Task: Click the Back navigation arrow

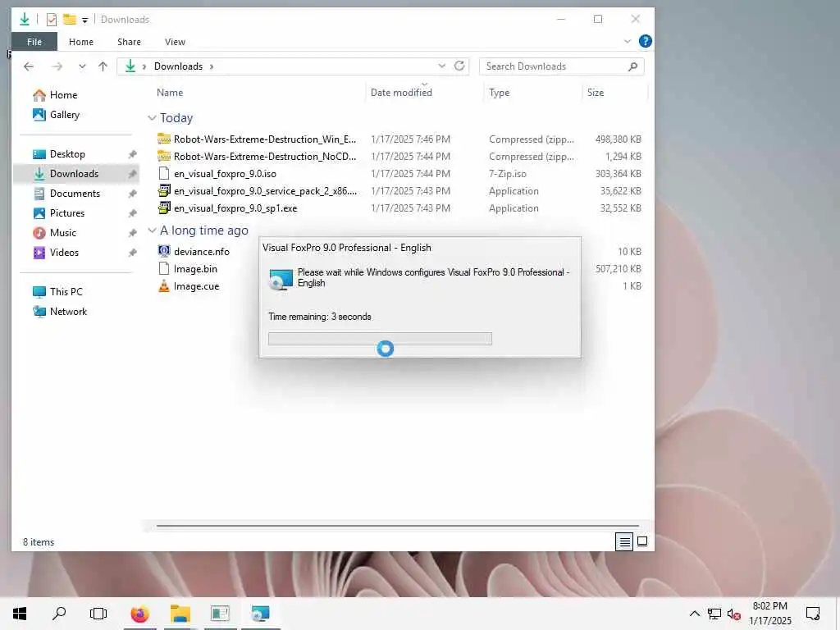Action: pyautogui.click(x=29, y=66)
